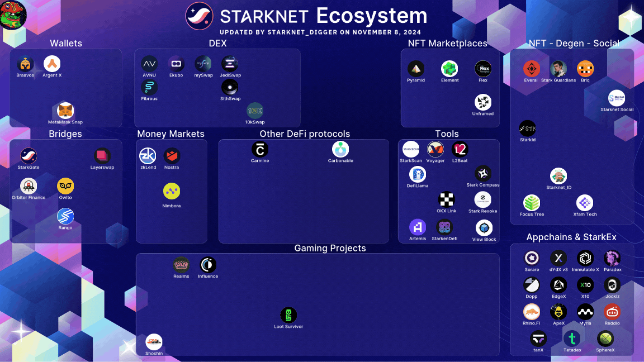Select the Argent X wallet icon

click(x=52, y=64)
